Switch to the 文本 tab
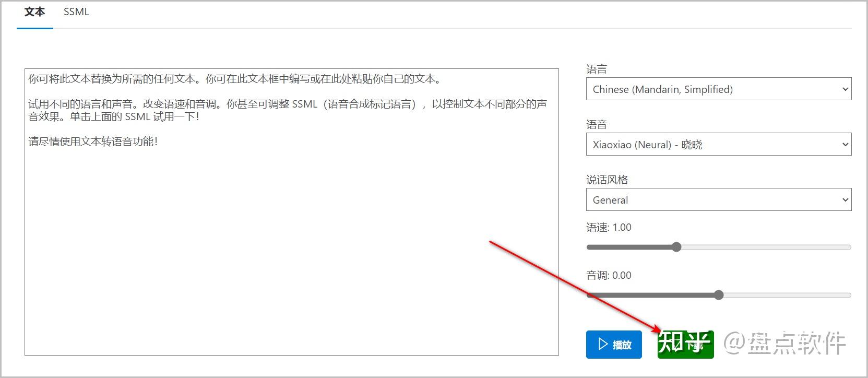868x378 pixels. pos(34,12)
